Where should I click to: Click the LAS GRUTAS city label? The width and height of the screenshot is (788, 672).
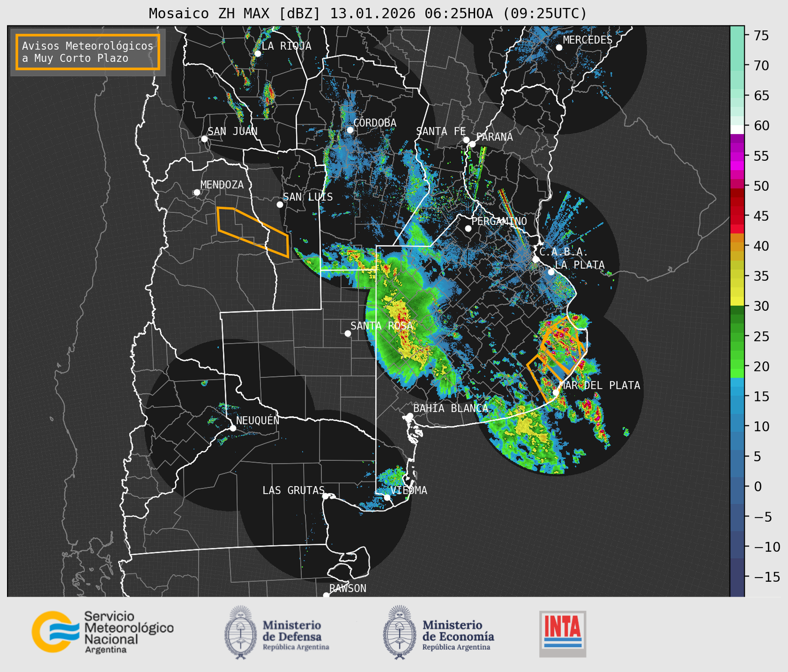(293, 490)
